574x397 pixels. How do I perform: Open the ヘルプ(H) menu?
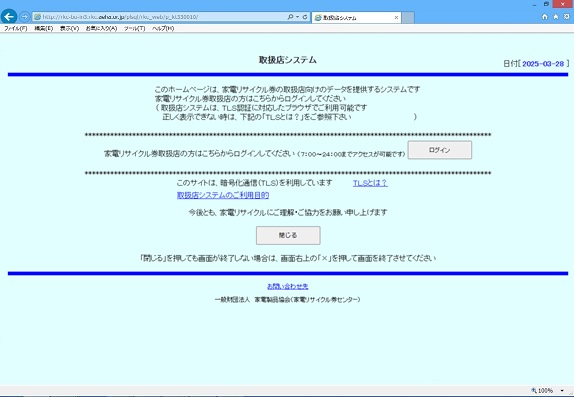163,28
